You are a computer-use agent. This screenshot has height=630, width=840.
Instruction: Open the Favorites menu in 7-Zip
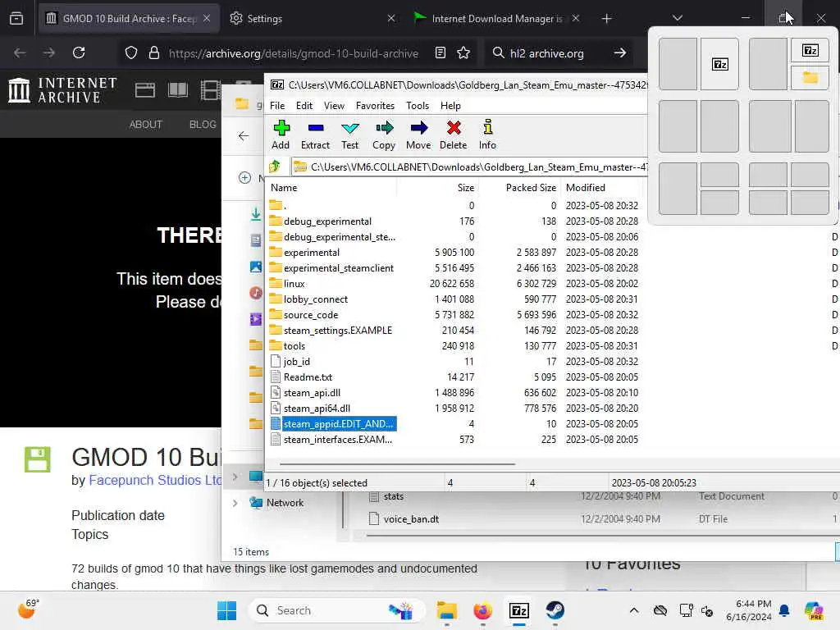(x=375, y=106)
